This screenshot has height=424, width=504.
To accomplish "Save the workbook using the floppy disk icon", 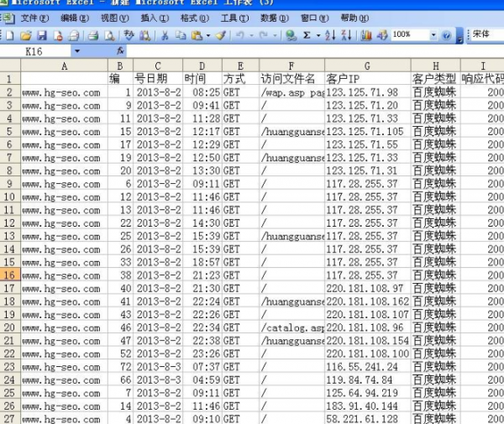I will click(x=42, y=35).
